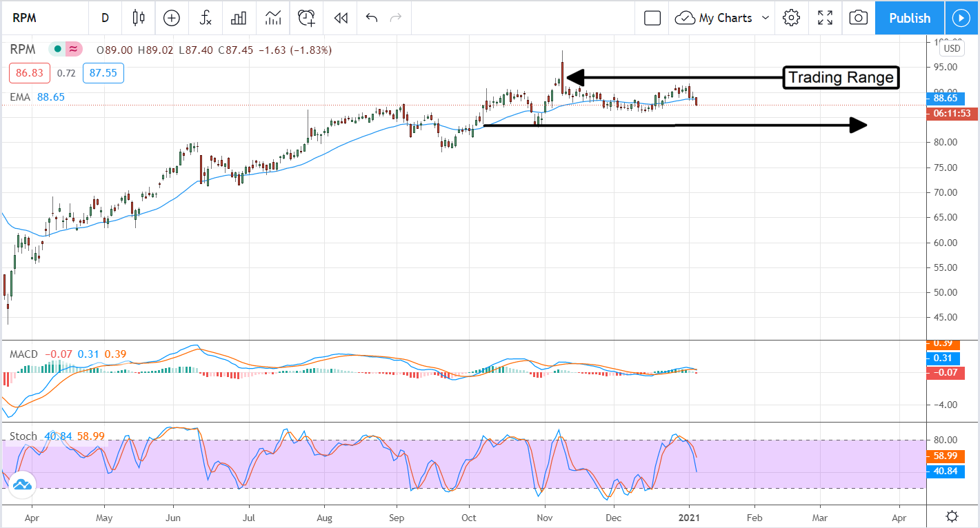Image resolution: width=980 pixels, height=528 pixels.
Task: Open the Indicators list via fx icon
Action: (x=205, y=18)
